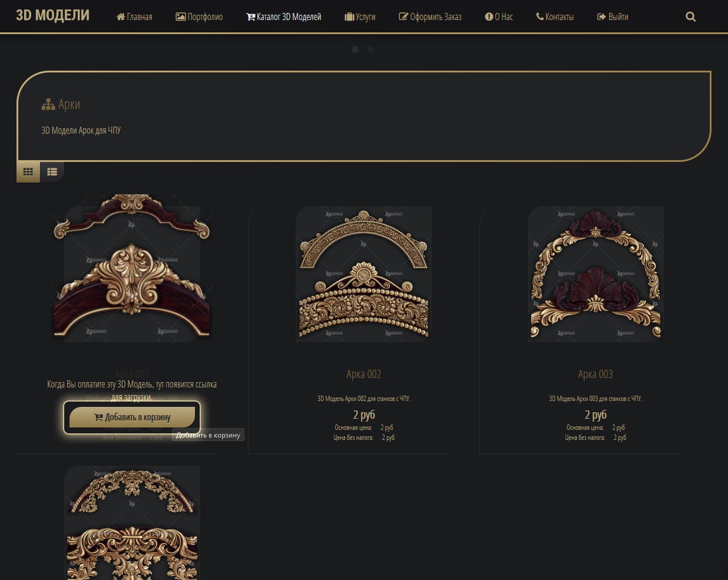Viewport: 728px width, 580px height.
Task: Click the 3D МОДЕЛИ site logo
Action: (x=52, y=15)
